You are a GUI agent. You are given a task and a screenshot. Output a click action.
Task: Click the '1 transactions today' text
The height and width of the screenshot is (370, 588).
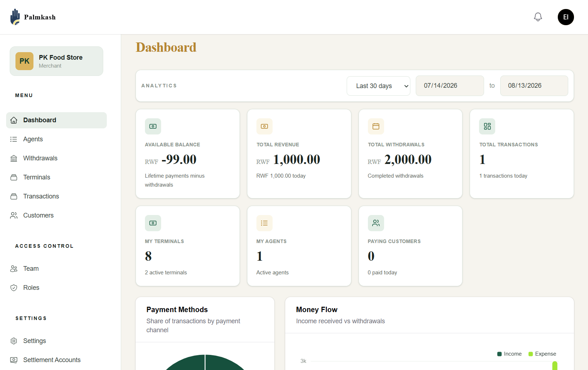pos(503,176)
